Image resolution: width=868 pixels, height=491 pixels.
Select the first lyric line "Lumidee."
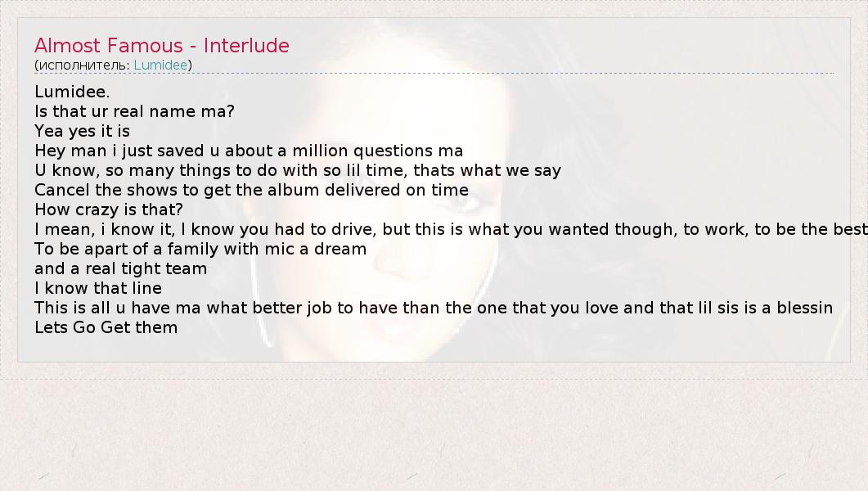[72, 92]
